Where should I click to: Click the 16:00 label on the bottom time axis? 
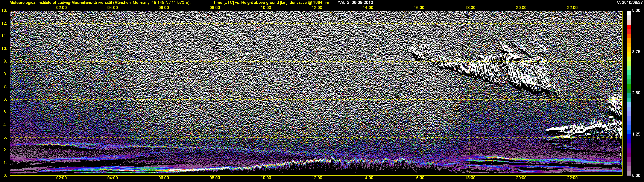419,178
